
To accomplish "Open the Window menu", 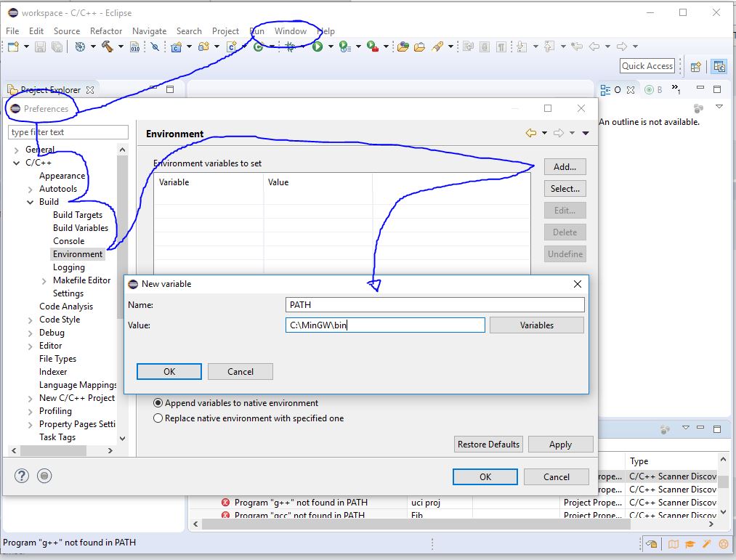I will (x=290, y=31).
